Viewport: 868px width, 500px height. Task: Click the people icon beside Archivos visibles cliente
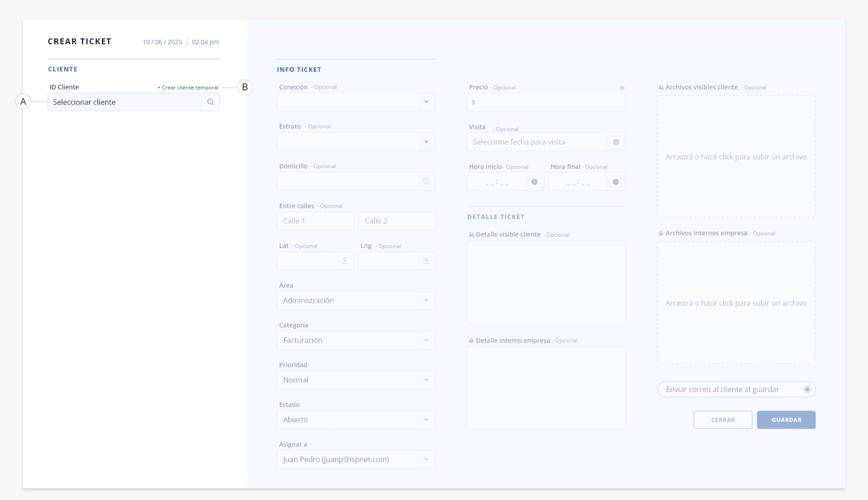coord(661,88)
